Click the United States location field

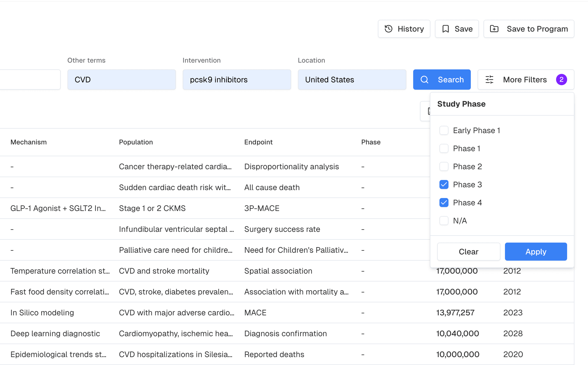pyautogui.click(x=352, y=80)
